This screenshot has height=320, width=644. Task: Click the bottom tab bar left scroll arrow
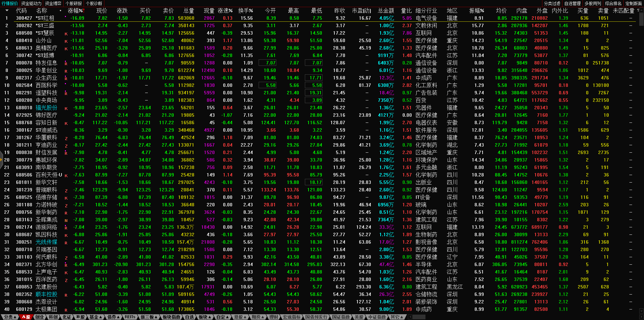click(x=410, y=317)
